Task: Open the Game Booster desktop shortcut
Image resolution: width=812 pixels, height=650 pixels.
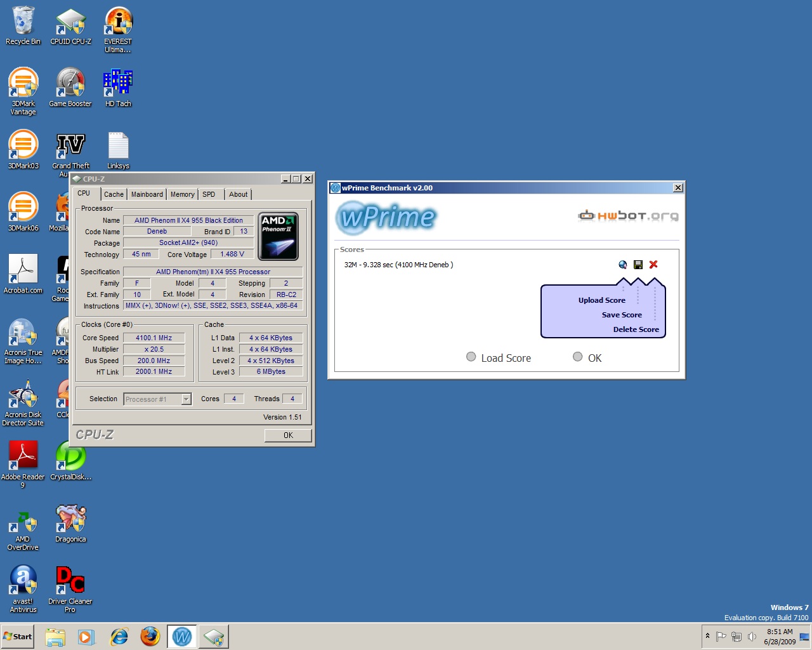Action: (70, 87)
